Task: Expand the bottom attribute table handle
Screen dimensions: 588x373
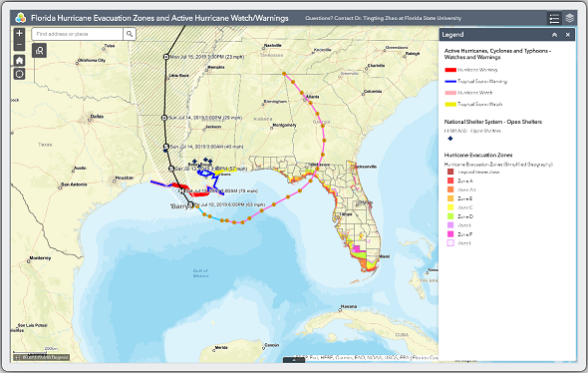Action: pos(294,360)
